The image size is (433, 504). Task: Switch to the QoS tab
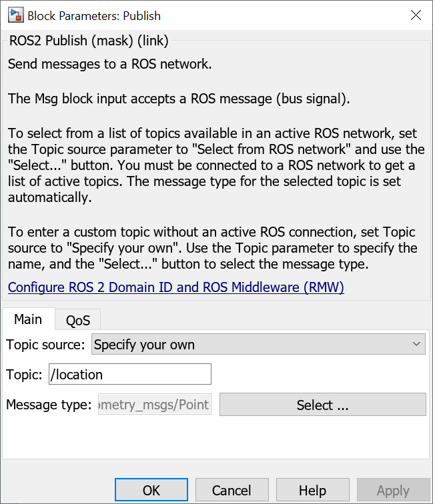point(78,320)
